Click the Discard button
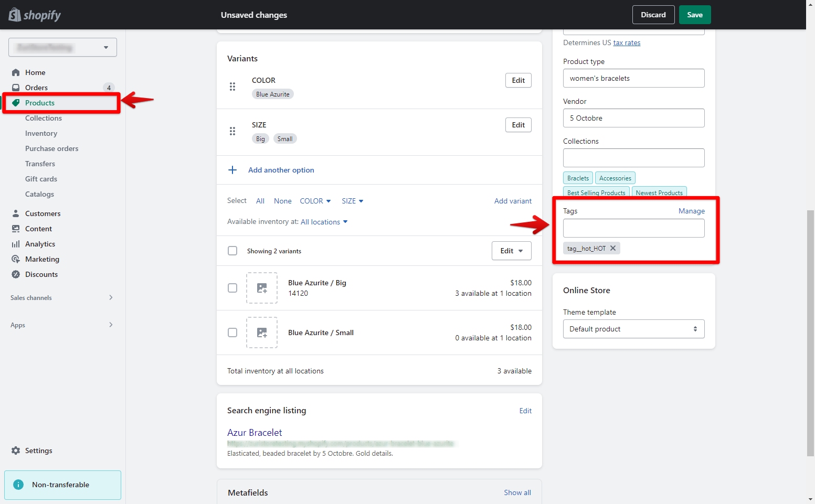 point(653,15)
